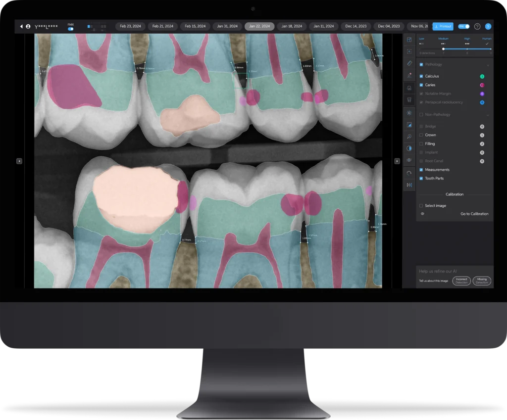Select the Jan 18, 2024 date tab
This screenshot has height=420, width=507.
click(x=291, y=26)
